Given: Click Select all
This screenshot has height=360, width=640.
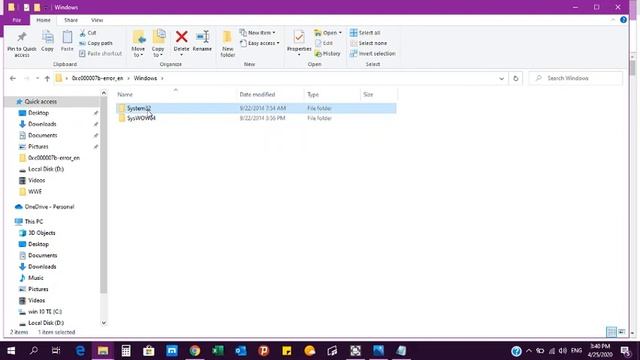Looking at the screenshot, I should click(x=365, y=33).
